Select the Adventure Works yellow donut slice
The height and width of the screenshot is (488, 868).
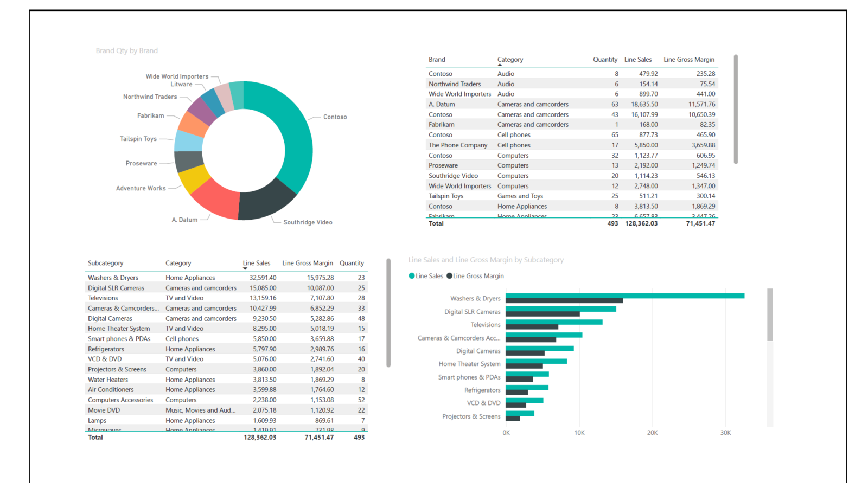pyautogui.click(x=195, y=179)
